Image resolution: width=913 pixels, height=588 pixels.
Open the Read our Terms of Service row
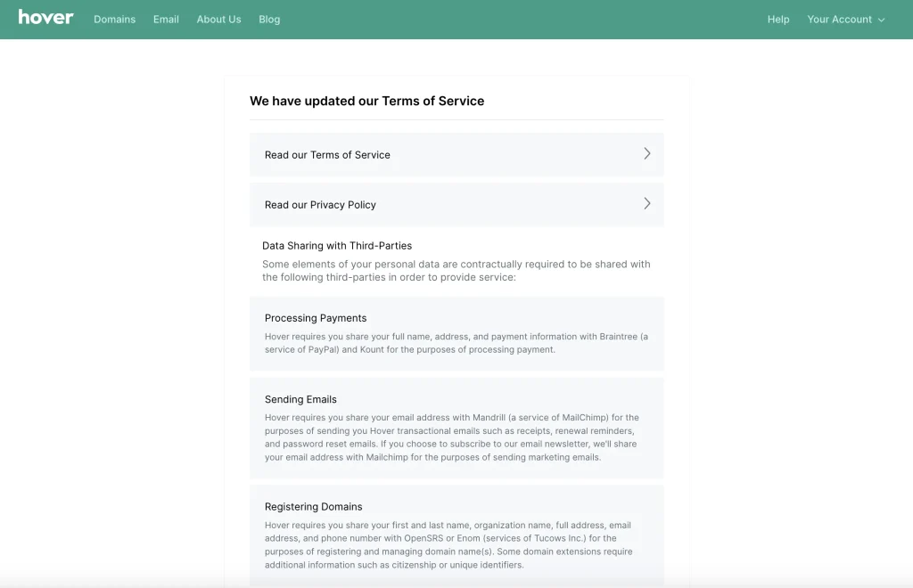(456, 155)
